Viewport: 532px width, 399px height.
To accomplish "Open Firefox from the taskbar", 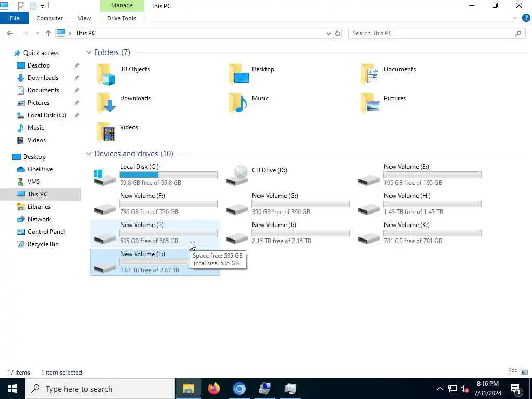I will 214,389.
